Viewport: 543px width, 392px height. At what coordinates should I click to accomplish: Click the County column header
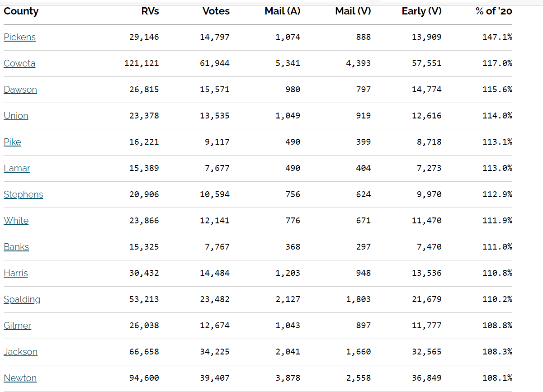[21, 11]
